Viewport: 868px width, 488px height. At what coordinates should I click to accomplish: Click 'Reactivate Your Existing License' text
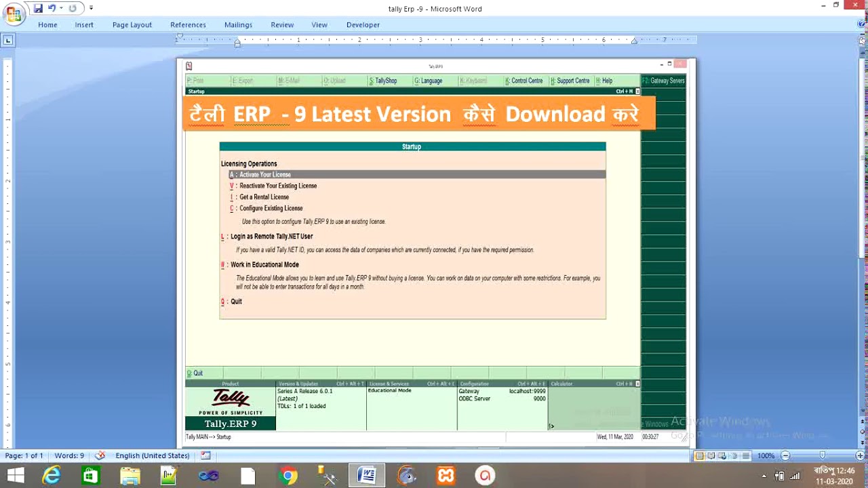tap(278, 186)
